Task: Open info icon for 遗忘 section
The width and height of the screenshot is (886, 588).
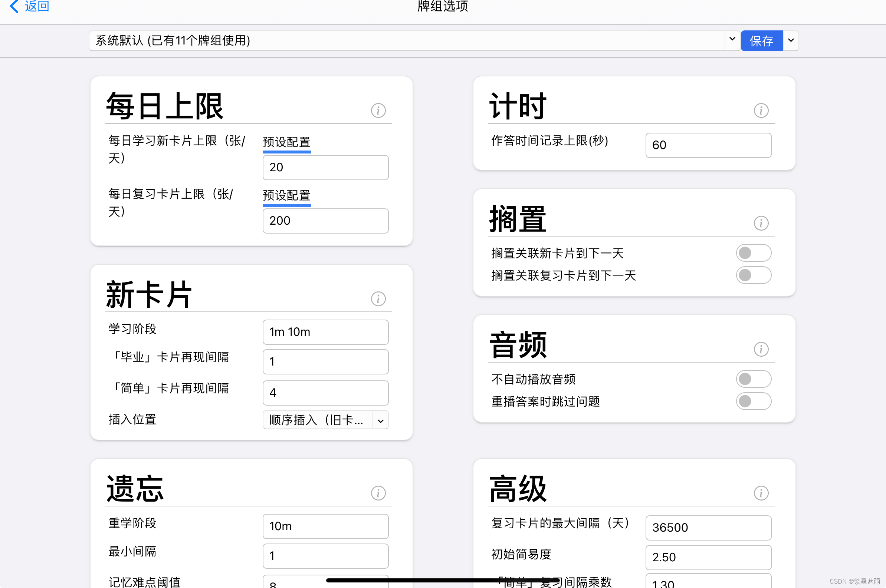Action: click(x=378, y=493)
